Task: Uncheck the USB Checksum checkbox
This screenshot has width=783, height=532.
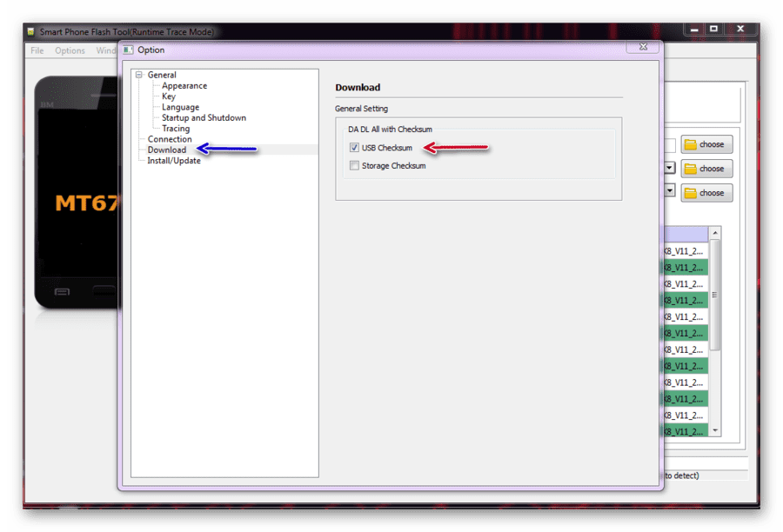Action: coord(354,147)
